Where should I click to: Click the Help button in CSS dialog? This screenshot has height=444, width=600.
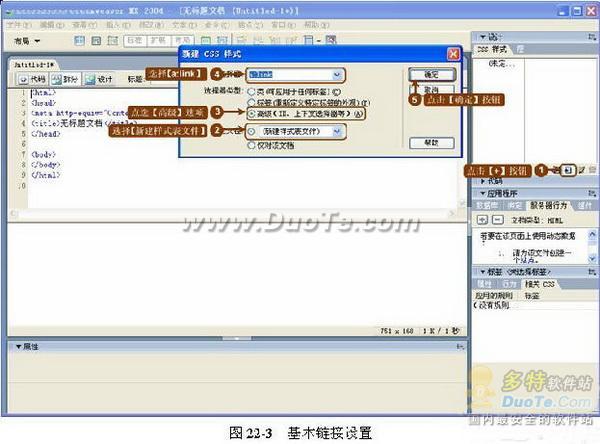coord(431,143)
